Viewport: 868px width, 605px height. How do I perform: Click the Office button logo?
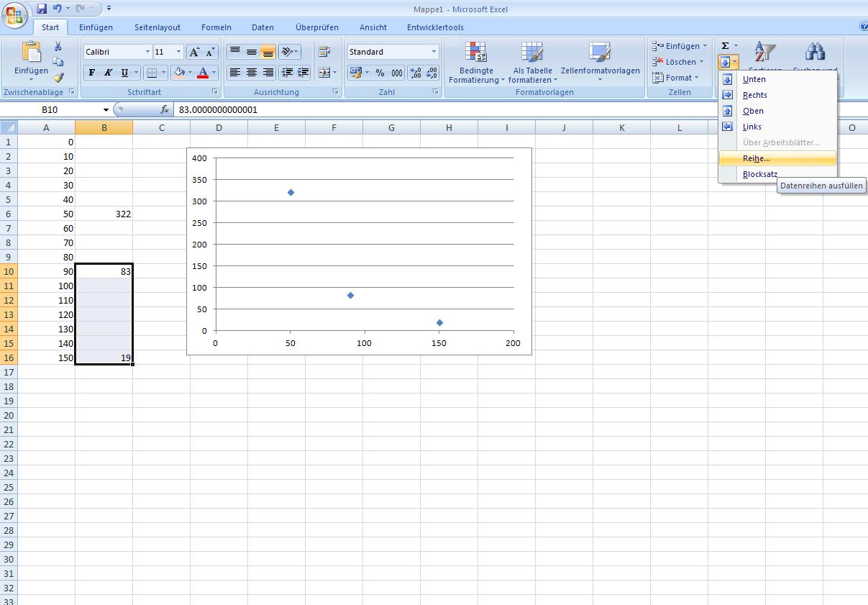[x=15, y=15]
